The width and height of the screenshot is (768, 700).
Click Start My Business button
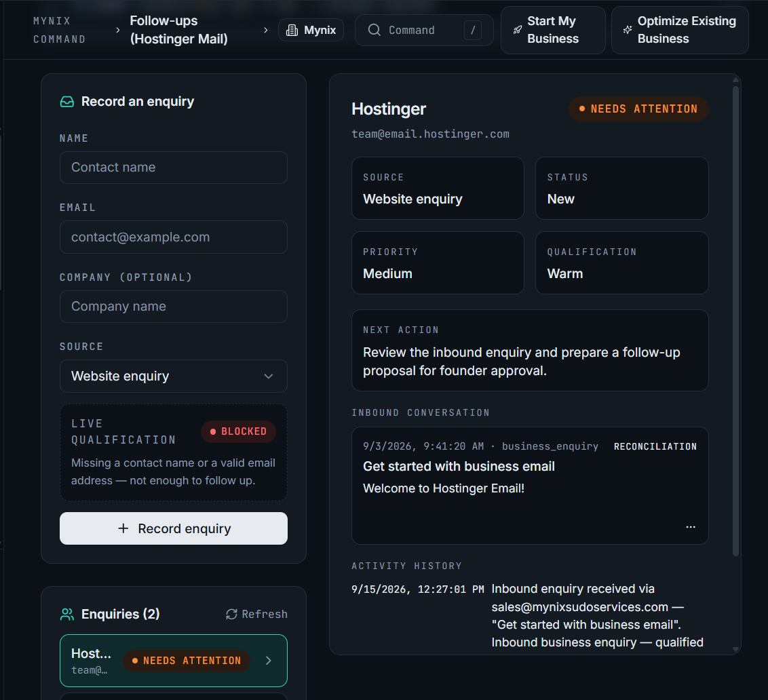(x=553, y=30)
